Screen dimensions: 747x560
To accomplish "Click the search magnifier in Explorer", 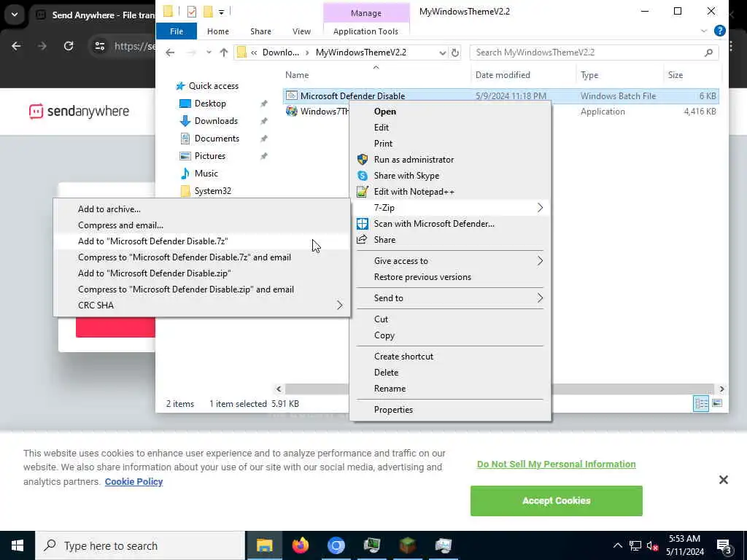I will 708,52.
